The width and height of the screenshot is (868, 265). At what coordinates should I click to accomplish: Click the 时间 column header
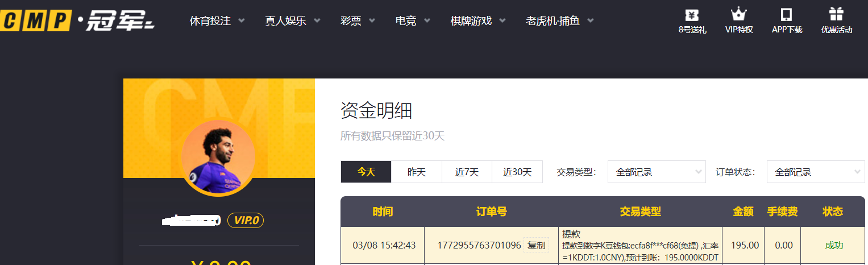383,212
